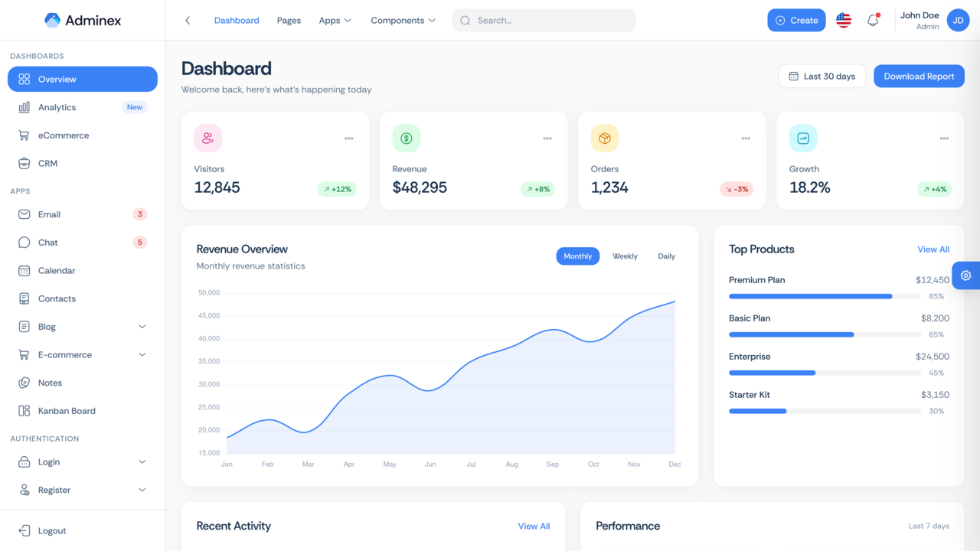This screenshot has height=551, width=980.
Task: Open the Calendar app
Action: pyautogui.click(x=56, y=270)
